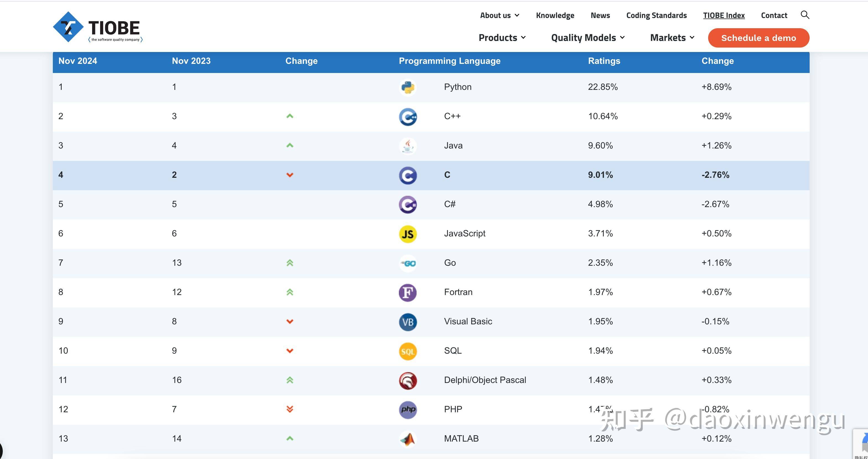Click the 9.60% rating for Java
The height and width of the screenshot is (459, 868).
pos(600,145)
